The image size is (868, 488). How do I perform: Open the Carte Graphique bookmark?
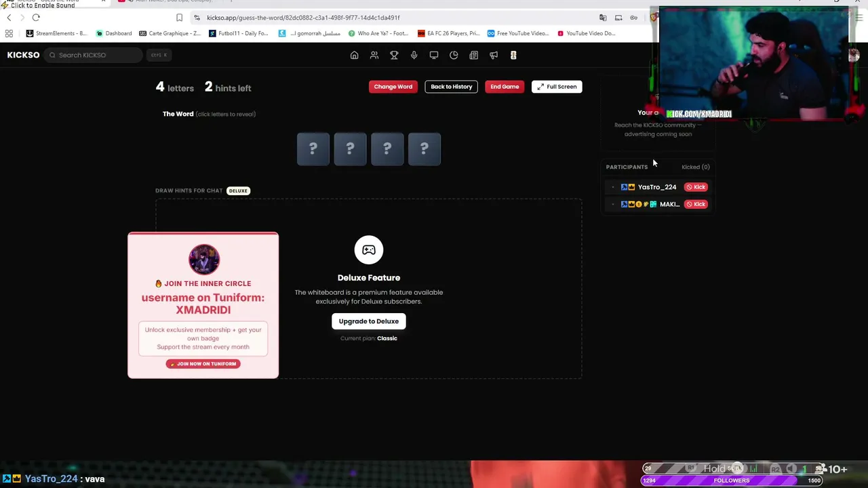[170, 33]
